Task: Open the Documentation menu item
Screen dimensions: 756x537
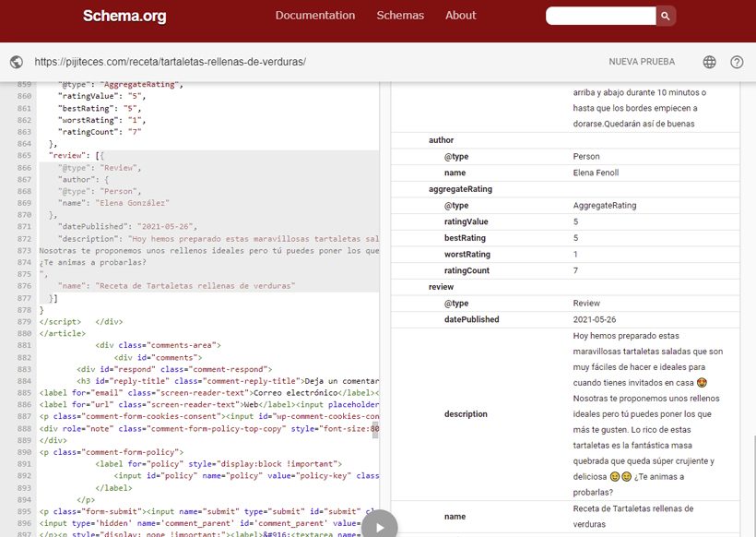Action: [314, 16]
